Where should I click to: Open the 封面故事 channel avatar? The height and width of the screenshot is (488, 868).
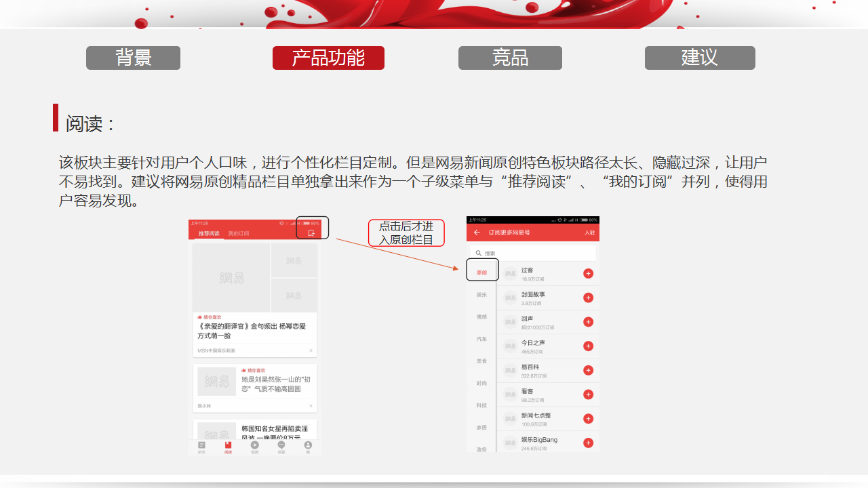coord(510,298)
